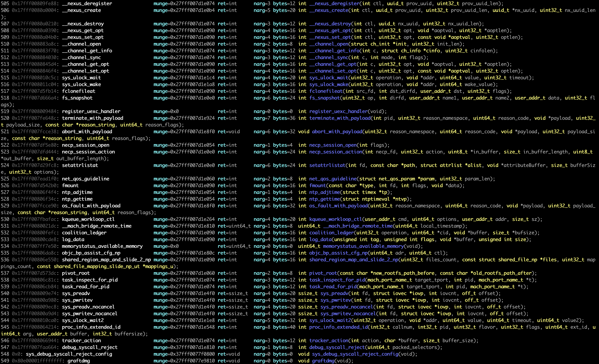Select munge=0x0 on the register_uexc_handler row
599x364 pixels.
coord(166,111)
